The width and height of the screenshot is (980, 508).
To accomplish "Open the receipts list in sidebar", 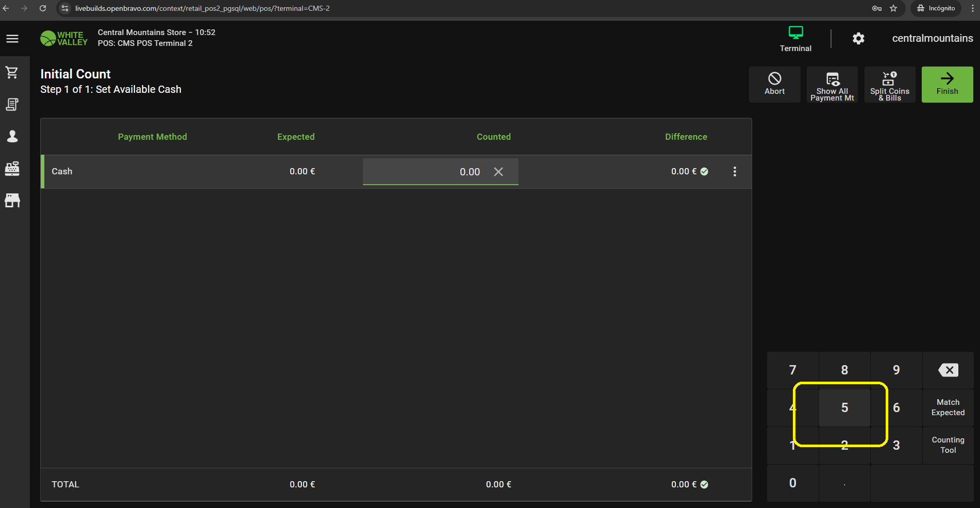I will (12, 104).
